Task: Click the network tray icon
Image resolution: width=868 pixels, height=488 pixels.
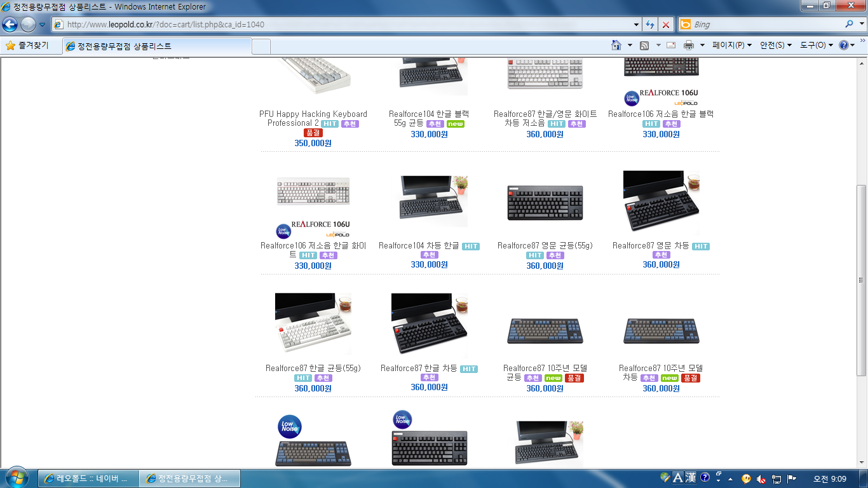Action: 776,478
